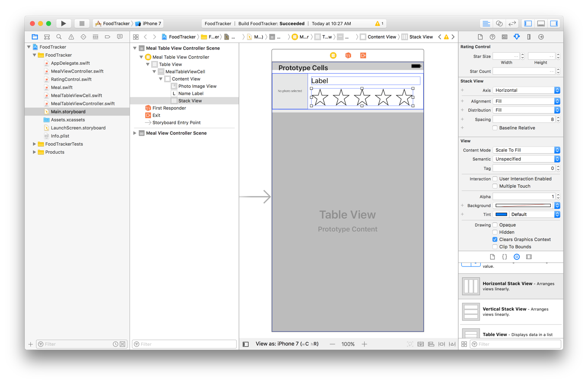Stop the running build
The image size is (588, 385).
[82, 23]
